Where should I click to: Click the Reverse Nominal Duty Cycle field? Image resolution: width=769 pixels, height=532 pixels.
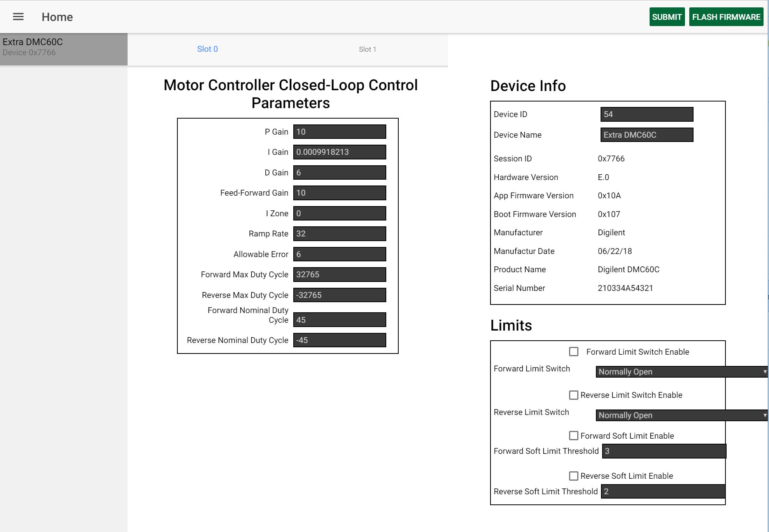340,340
